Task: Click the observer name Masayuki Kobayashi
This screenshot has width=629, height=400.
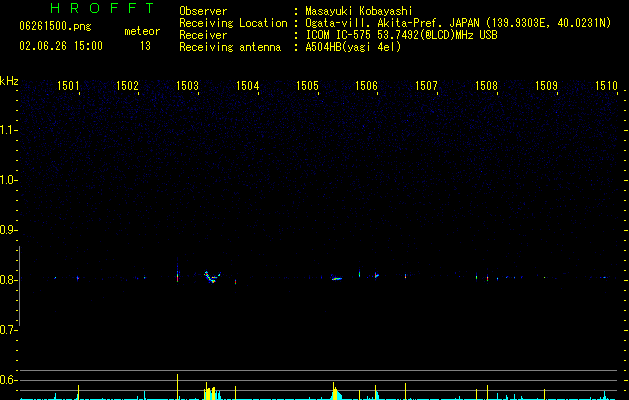Action: click(359, 11)
